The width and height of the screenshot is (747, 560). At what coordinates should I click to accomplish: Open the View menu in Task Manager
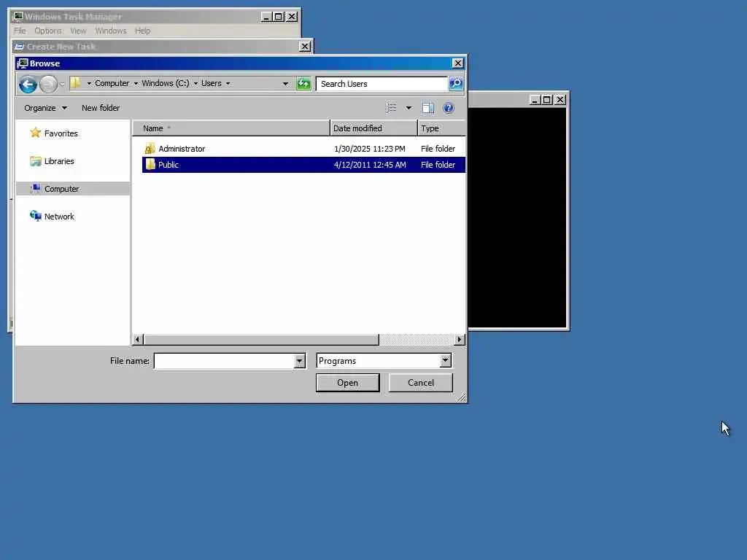pyautogui.click(x=78, y=31)
